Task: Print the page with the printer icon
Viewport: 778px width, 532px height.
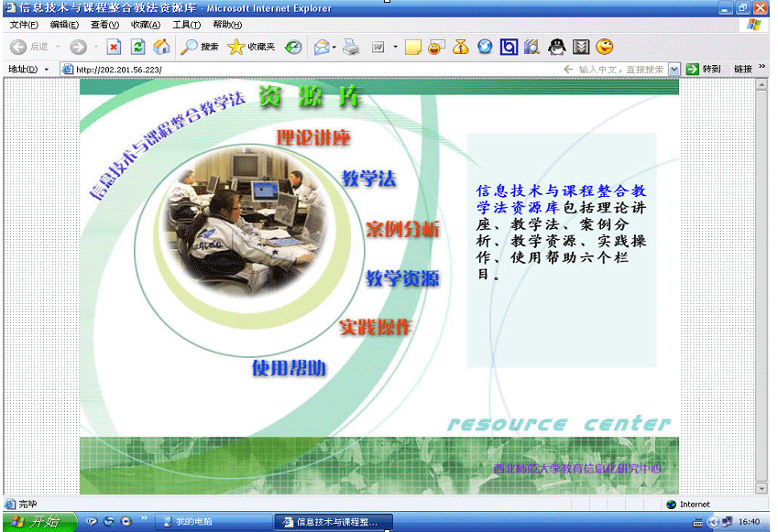Action: pyautogui.click(x=351, y=47)
